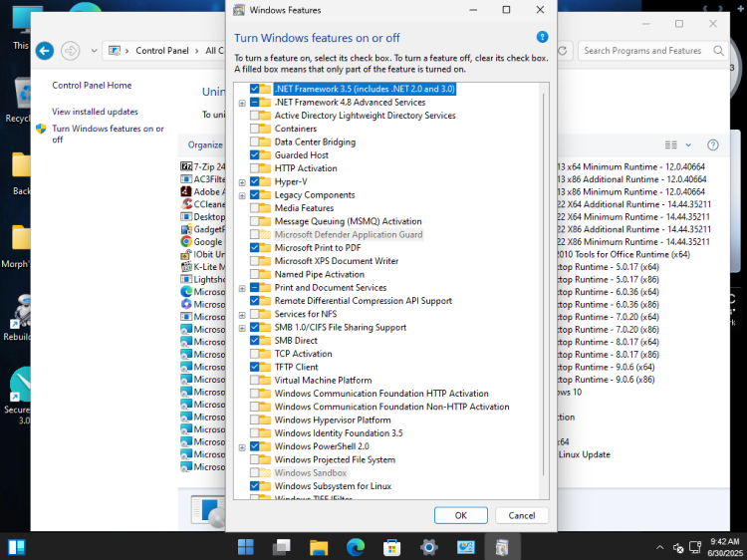
Task: Click Turn Windows features on or off link
Action: coord(108,134)
